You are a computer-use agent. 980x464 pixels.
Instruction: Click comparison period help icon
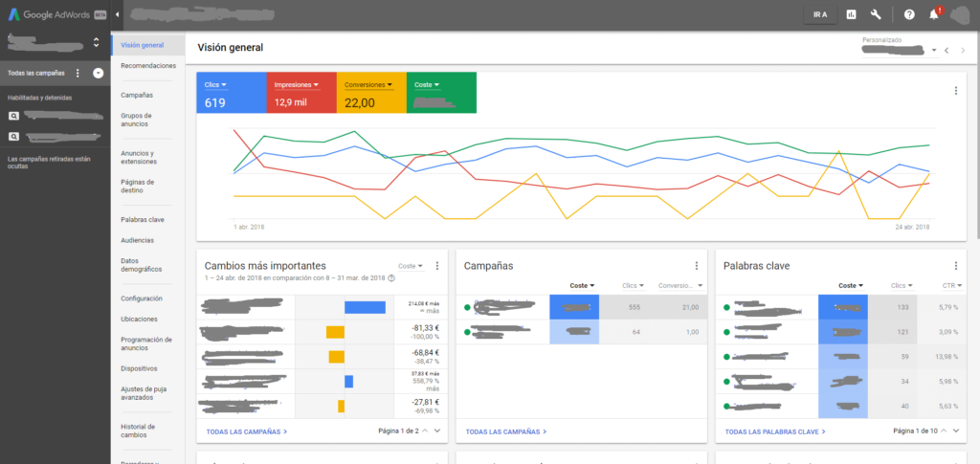[391, 277]
